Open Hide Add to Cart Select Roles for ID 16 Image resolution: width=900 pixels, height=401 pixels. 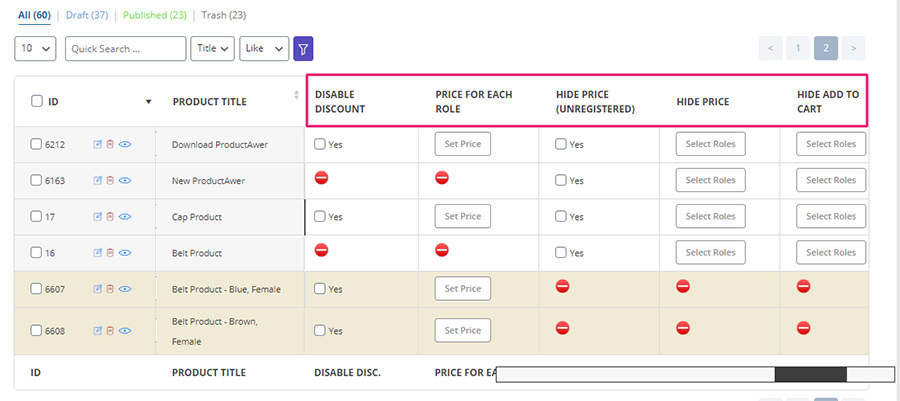coord(831,252)
